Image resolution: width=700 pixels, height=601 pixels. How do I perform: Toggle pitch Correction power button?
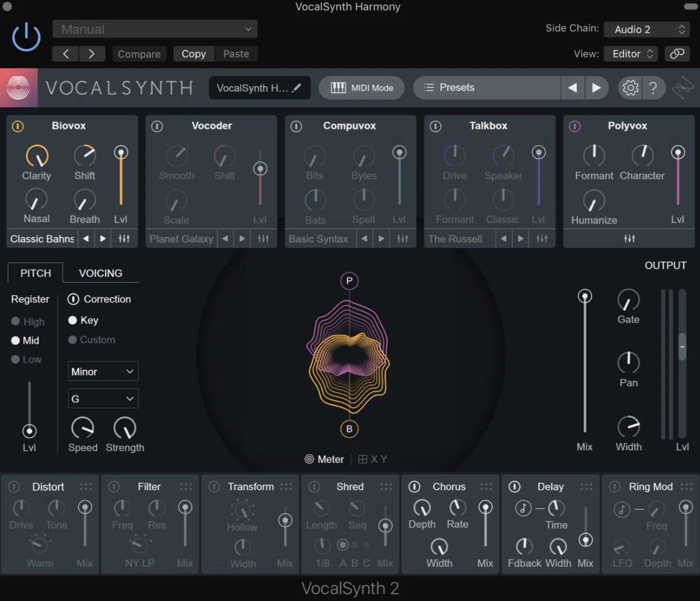point(73,299)
